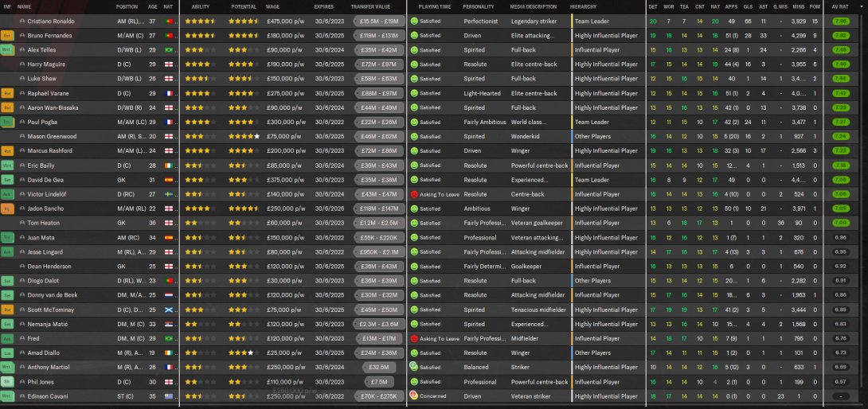The image size is (868, 409).
Task: Sort players by the POSITION column header
Action: pyautogui.click(x=127, y=6)
